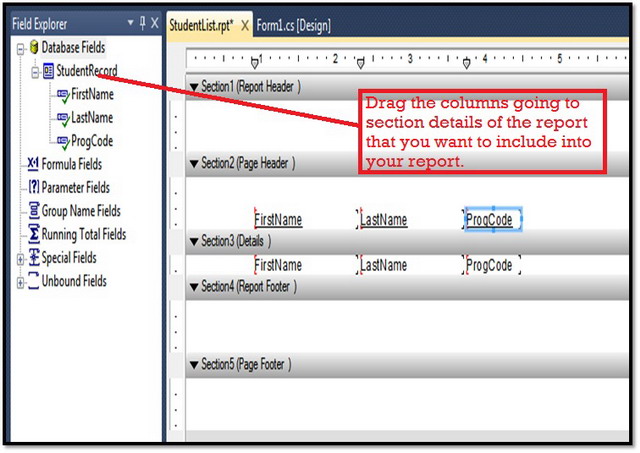The height and width of the screenshot is (453, 640).
Task: Close the Field Explorer panel
Action: tap(155, 23)
